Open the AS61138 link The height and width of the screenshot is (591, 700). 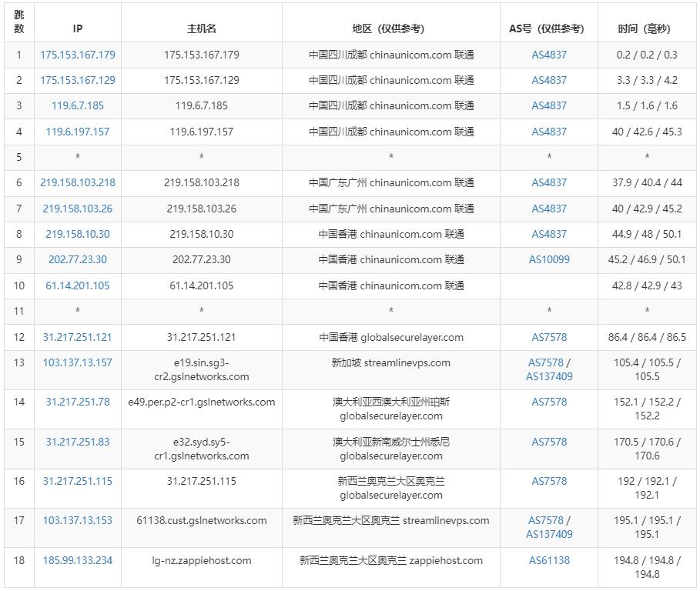click(x=549, y=560)
